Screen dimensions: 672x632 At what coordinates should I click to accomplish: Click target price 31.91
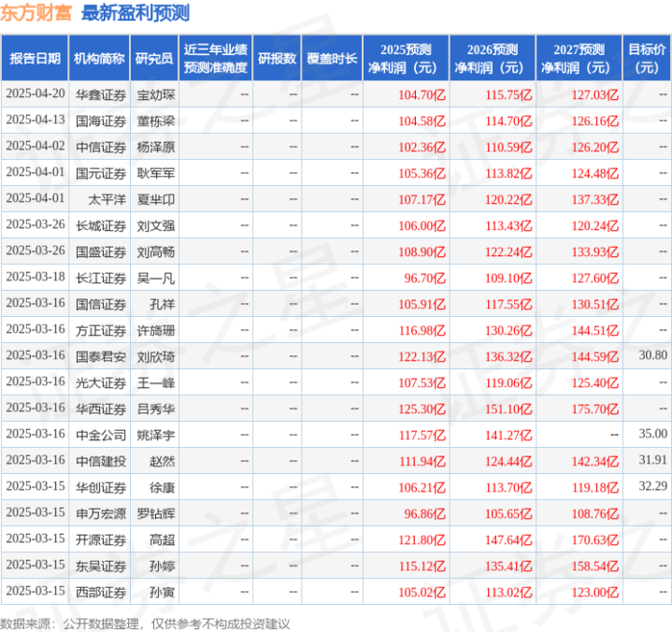[652, 460]
